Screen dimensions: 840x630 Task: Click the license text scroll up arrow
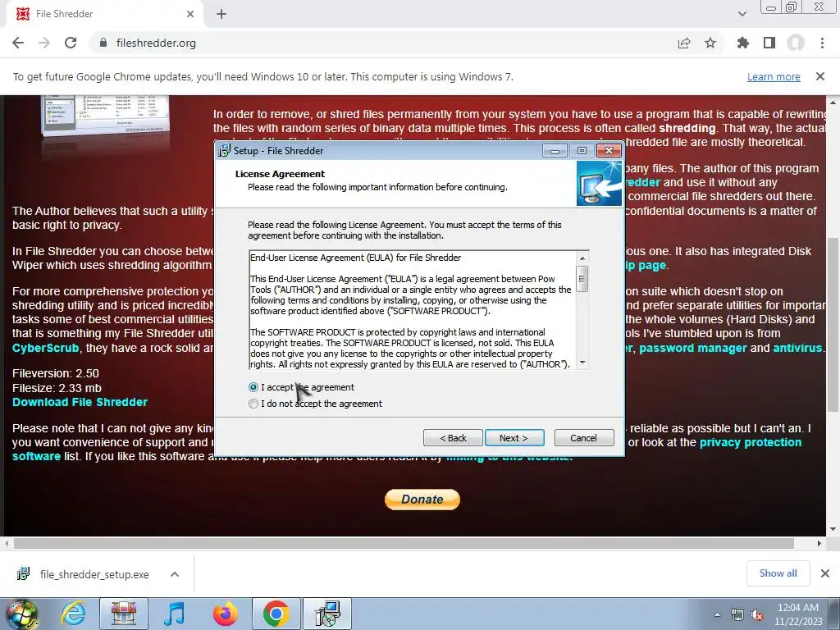582,258
